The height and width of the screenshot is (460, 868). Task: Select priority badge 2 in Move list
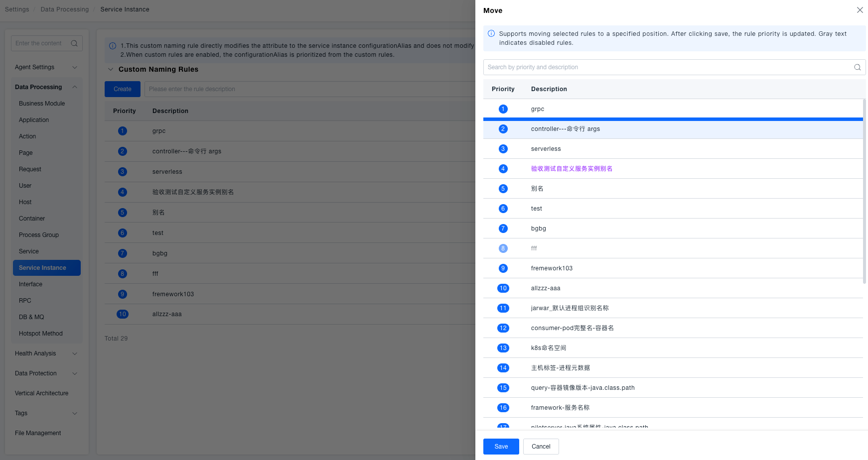[503, 129]
